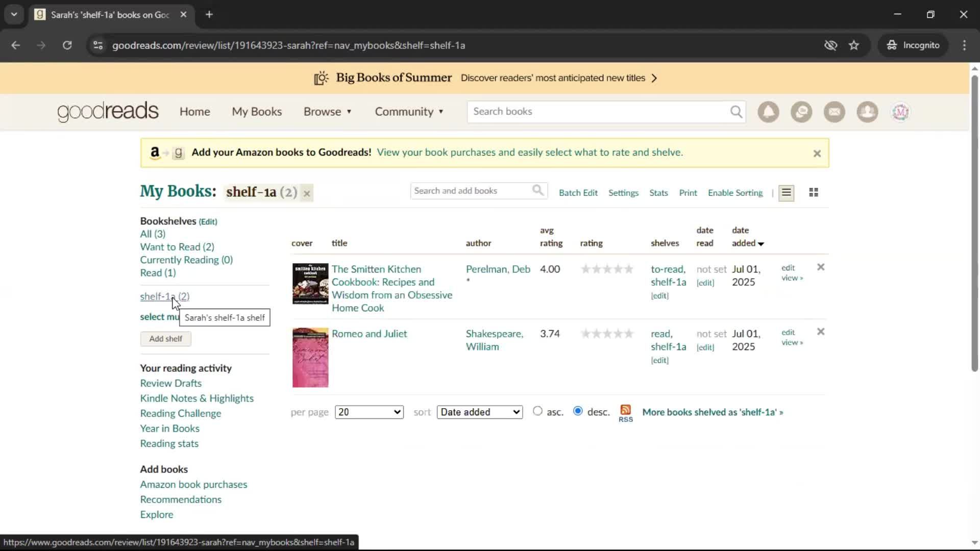
Task: Click the third-party cookies blocked eye icon
Action: 830,45
